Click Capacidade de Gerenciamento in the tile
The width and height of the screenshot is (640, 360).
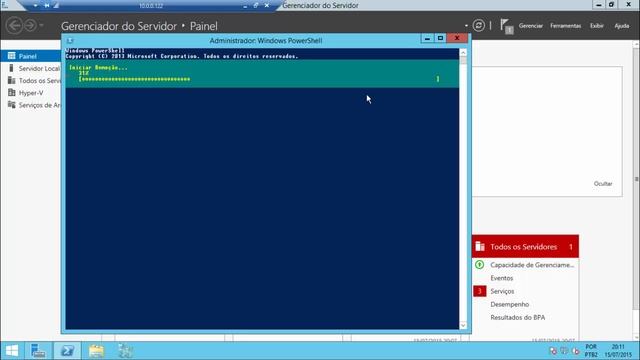click(x=532, y=265)
